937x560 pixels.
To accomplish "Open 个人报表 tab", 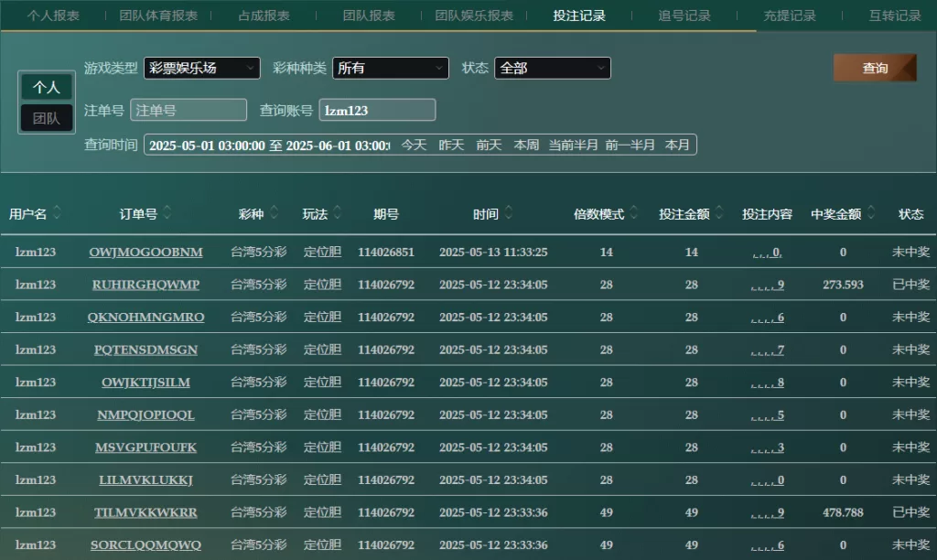I will tap(53, 16).
